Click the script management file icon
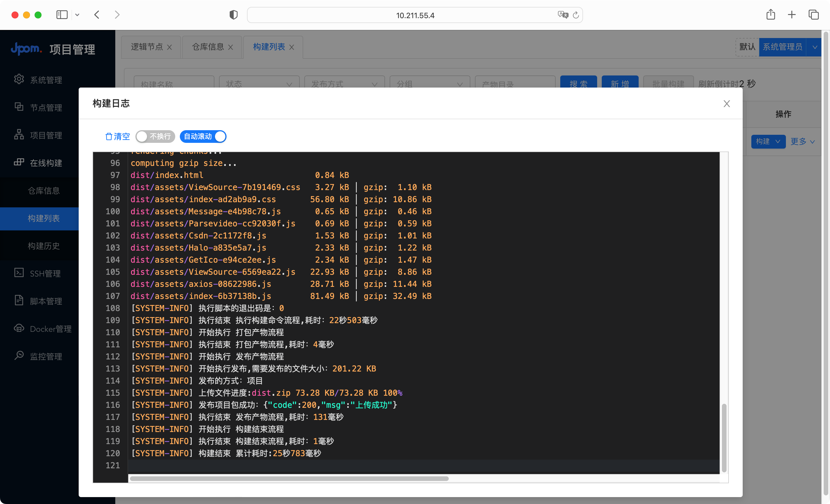830x504 pixels. (x=19, y=300)
